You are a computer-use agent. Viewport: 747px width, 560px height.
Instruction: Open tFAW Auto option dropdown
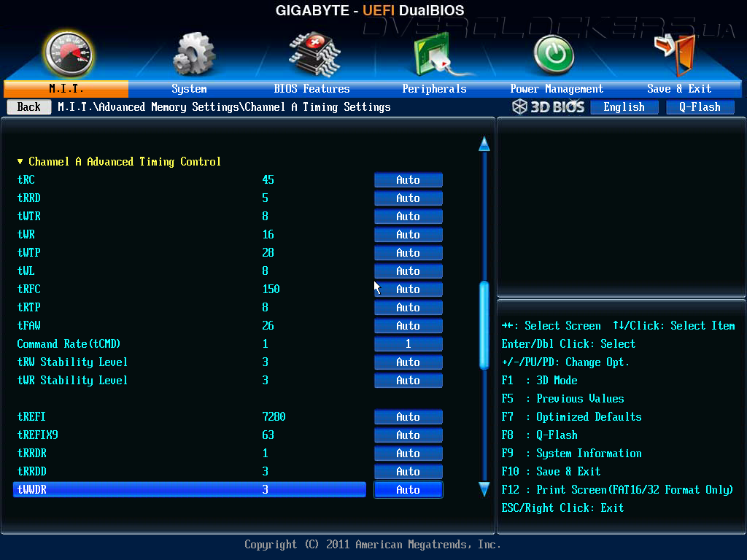409,326
